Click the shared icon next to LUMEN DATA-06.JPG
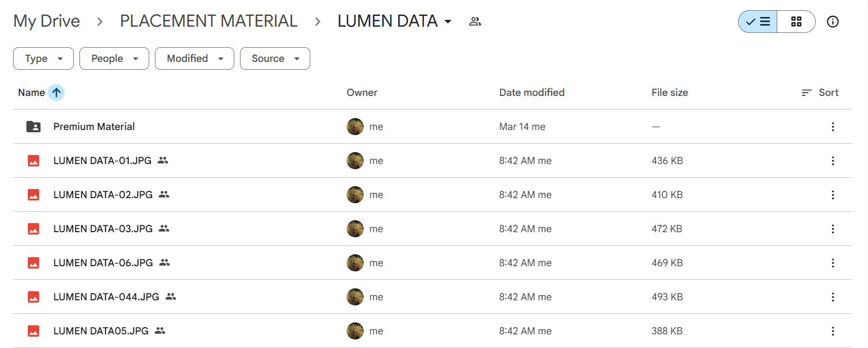Viewport: 868px width, 348px height. [165, 263]
